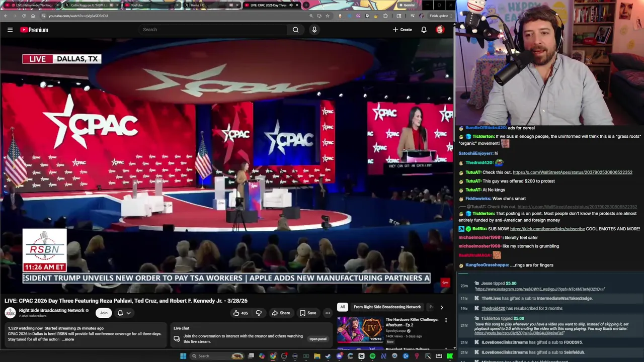This screenshot has width=644, height=362.
Task: Open options for Hardcore Killer Challenge video
Action: (x=446, y=320)
